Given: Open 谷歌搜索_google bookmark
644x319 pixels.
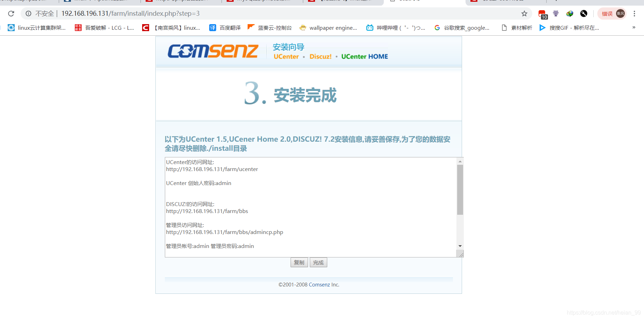Looking at the screenshot, I should (x=461, y=28).
